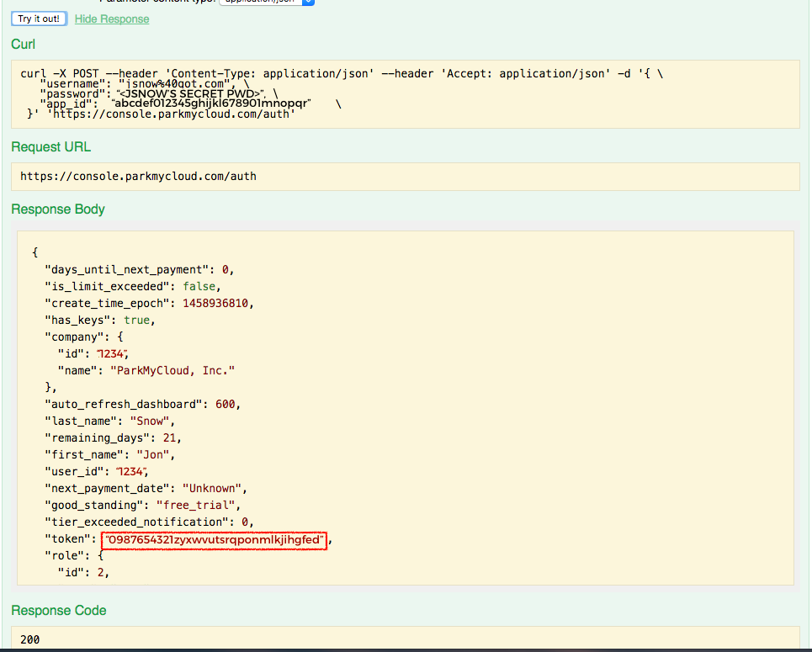Click the "user_id" line

tap(97, 472)
